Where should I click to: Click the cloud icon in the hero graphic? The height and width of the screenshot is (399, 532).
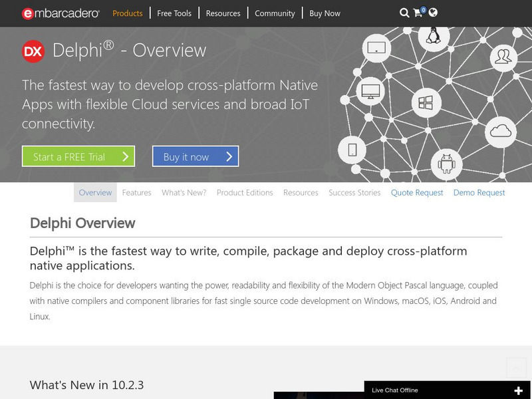click(x=501, y=131)
